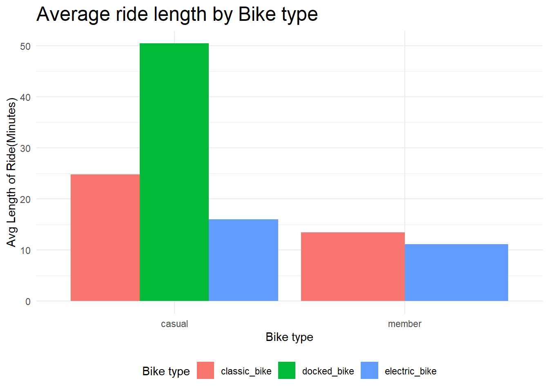
Task: Click the 'Bike type' x-axis title
Action: tap(289, 337)
